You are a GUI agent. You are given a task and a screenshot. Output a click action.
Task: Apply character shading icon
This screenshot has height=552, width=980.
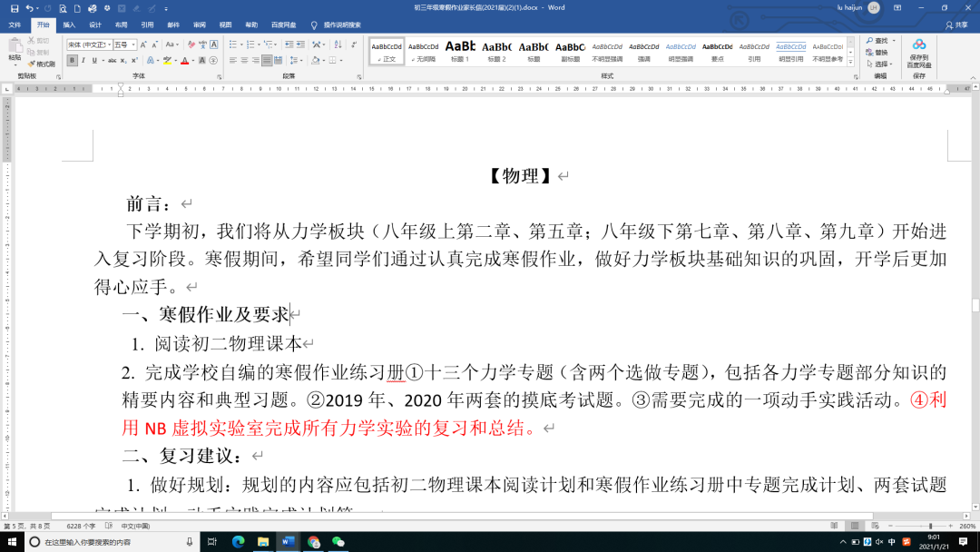(x=201, y=61)
